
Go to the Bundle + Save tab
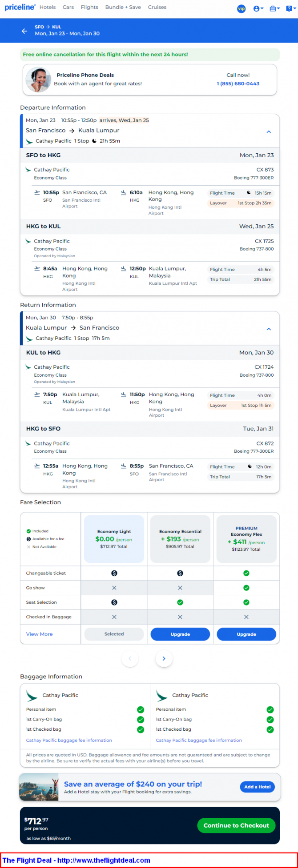(123, 7)
